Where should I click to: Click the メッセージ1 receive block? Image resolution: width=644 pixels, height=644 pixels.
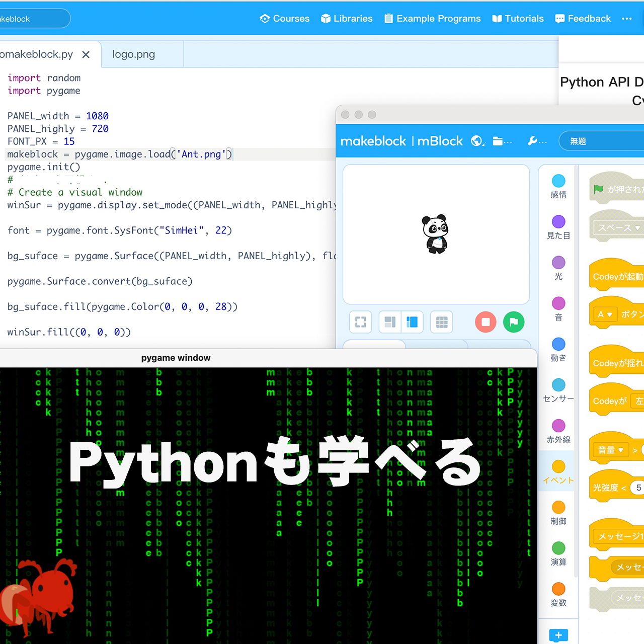617,535
